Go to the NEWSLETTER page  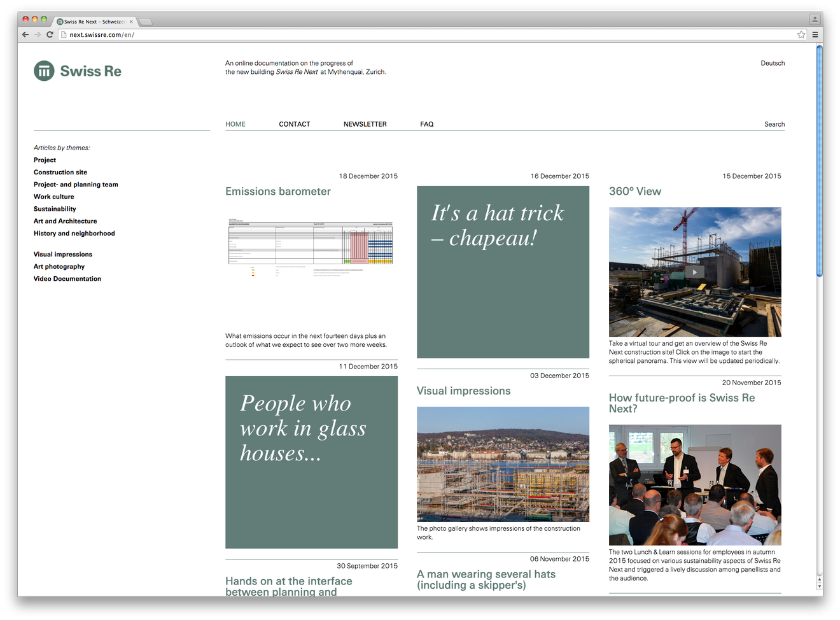click(x=365, y=124)
